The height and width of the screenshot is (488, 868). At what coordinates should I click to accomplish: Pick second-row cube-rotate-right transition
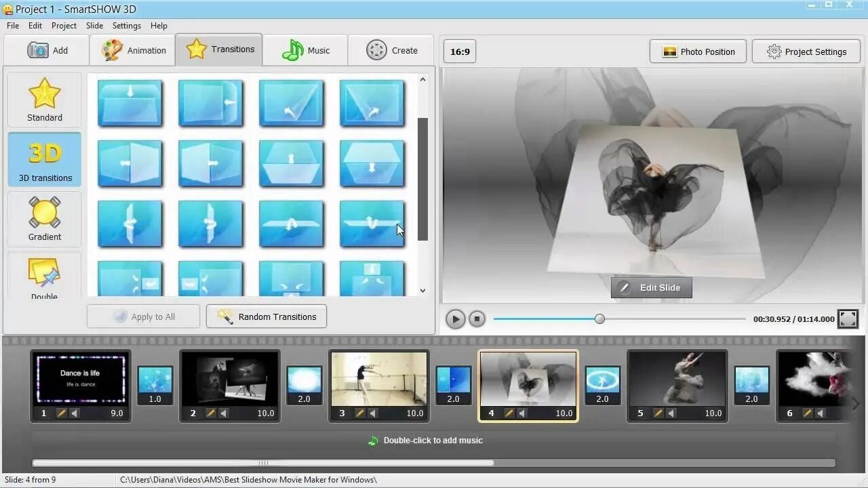click(x=211, y=163)
